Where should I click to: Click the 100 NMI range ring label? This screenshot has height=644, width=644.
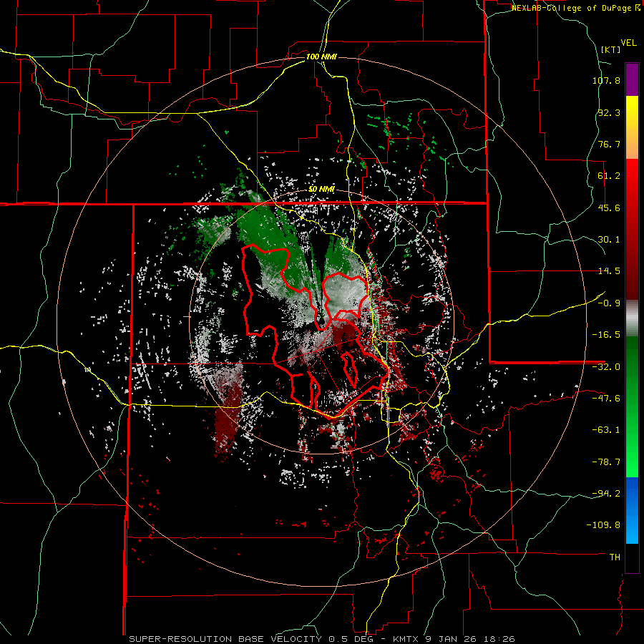321,57
